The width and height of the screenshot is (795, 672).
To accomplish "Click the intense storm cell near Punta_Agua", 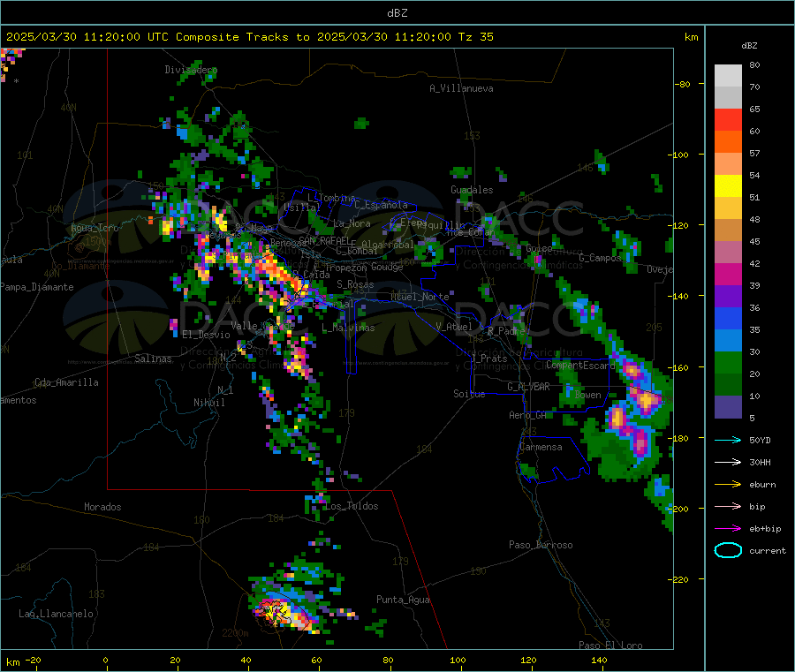I will pyautogui.click(x=284, y=613).
